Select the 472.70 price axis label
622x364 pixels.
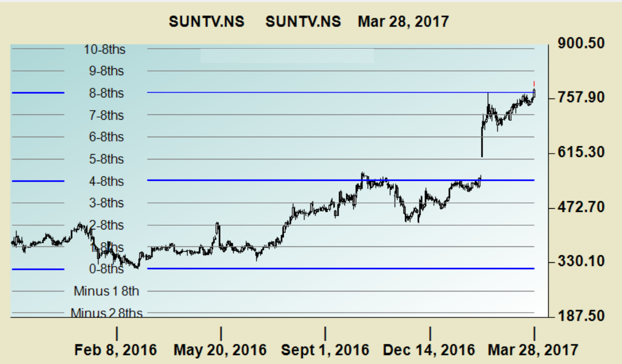[x=582, y=207]
